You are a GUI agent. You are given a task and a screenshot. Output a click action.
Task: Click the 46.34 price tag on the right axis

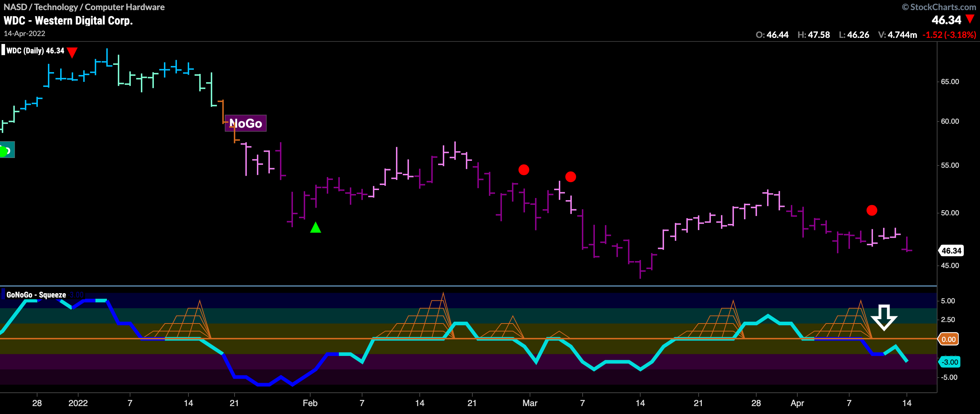(951, 251)
